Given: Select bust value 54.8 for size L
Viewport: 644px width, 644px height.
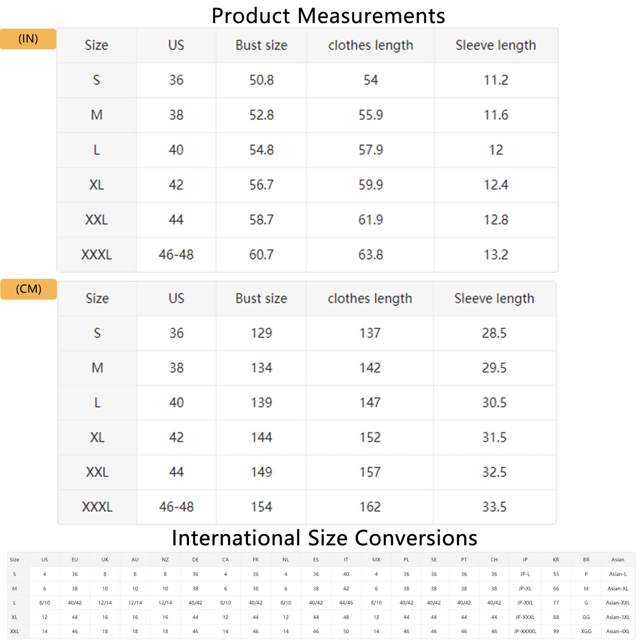Looking at the screenshot, I should (x=261, y=150).
